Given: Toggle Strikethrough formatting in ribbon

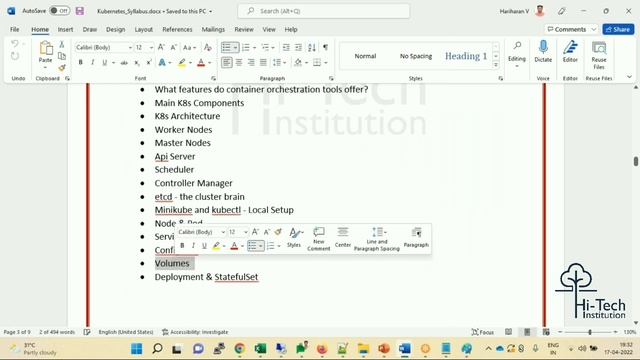Looking at the screenshot, I should pyautogui.click(x=124, y=62).
